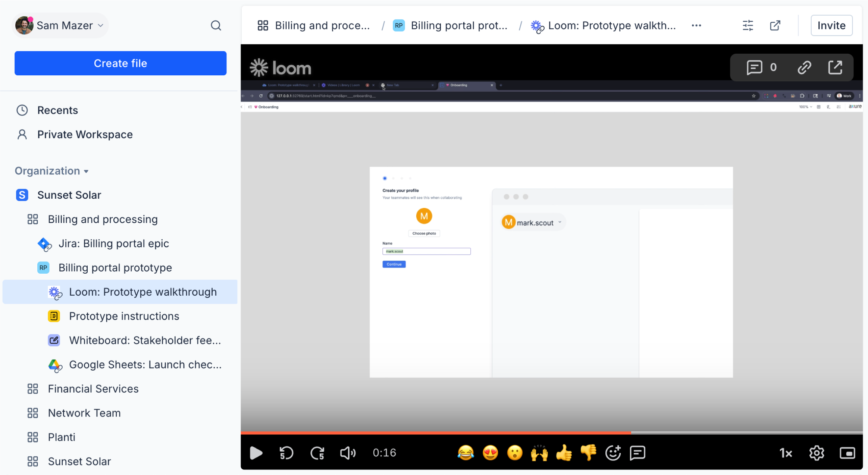Open Billing portal prototype in sidebar
The width and height of the screenshot is (868, 475).
click(104, 268)
